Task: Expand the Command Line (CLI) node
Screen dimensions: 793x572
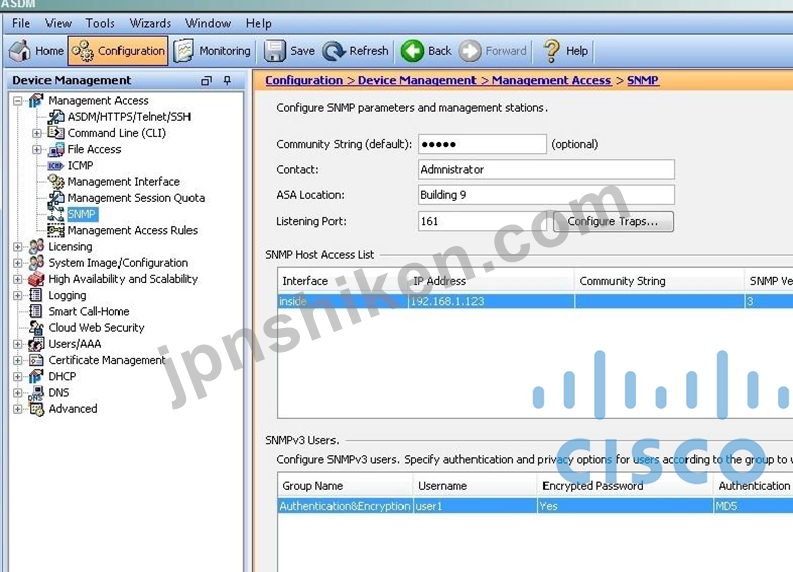Action: [36, 133]
